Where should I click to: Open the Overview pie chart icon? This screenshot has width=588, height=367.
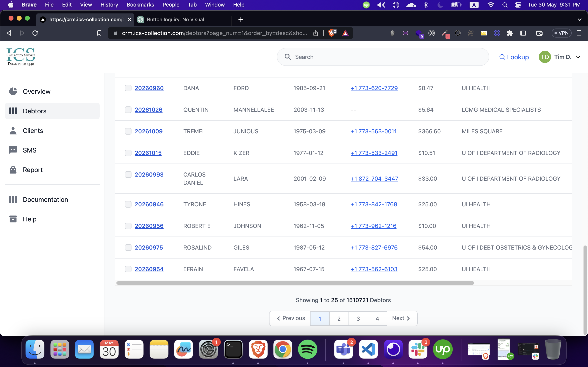(x=13, y=92)
